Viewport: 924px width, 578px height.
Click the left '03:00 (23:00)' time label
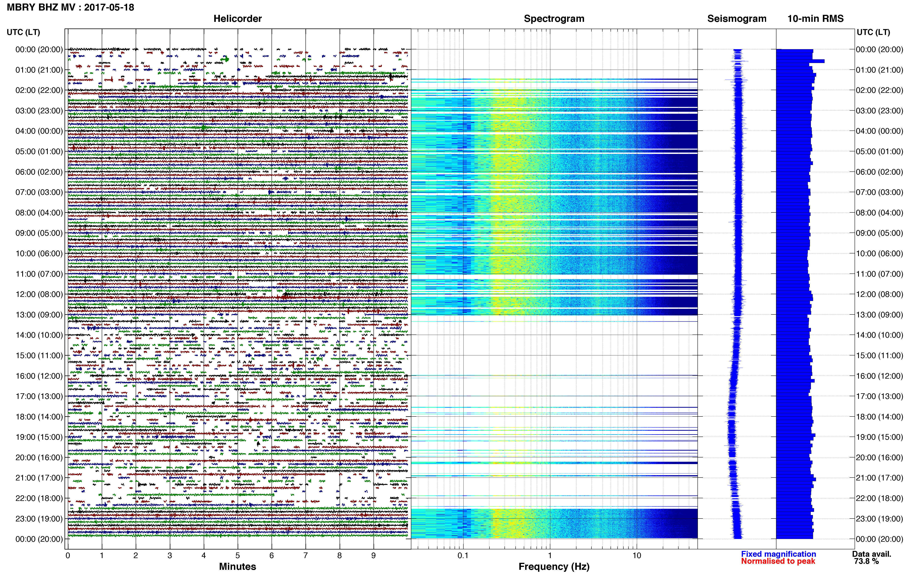tap(39, 110)
